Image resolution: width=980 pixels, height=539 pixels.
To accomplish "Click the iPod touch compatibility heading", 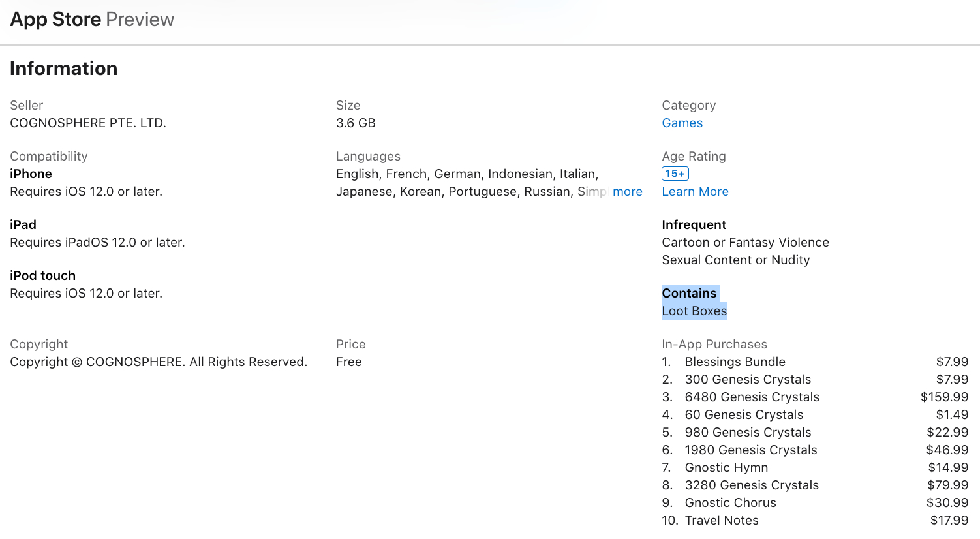I will click(x=43, y=276).
